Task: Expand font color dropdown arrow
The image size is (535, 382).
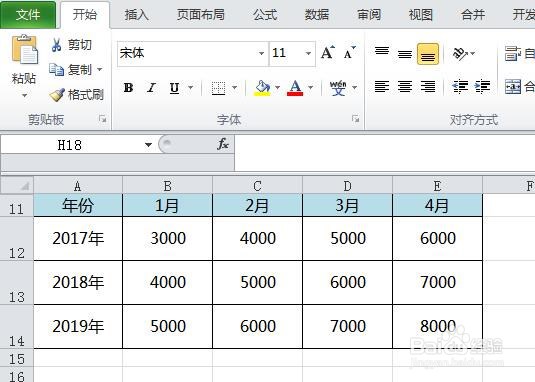Action: pyautogui.click(x=310, y=88)
